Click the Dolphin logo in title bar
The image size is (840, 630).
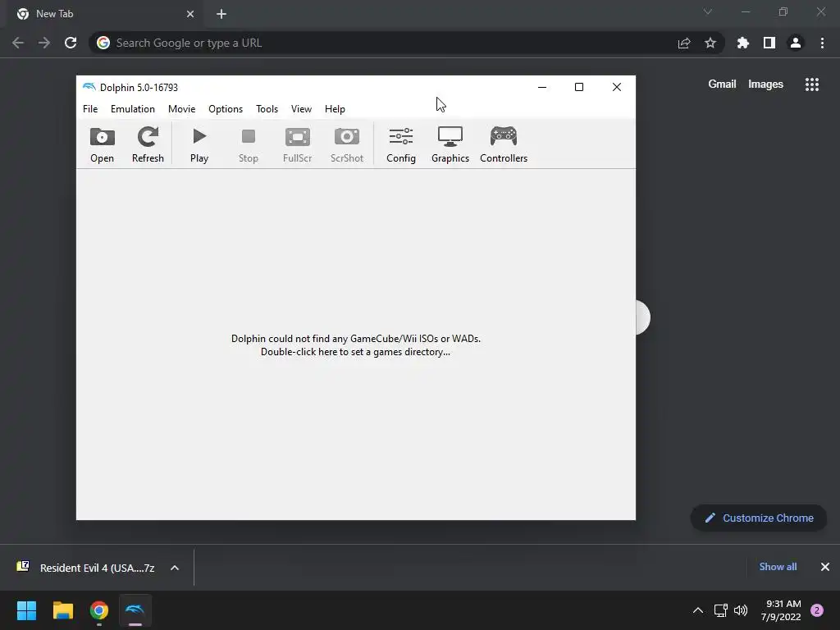89,87
